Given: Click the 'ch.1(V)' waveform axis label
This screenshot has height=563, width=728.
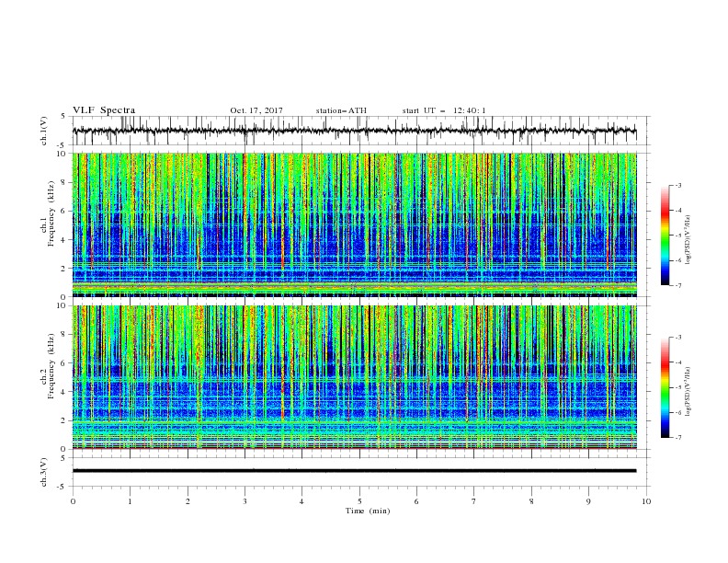Looking at the screenshot, I should pyautogui.click(x=44, y=131).
